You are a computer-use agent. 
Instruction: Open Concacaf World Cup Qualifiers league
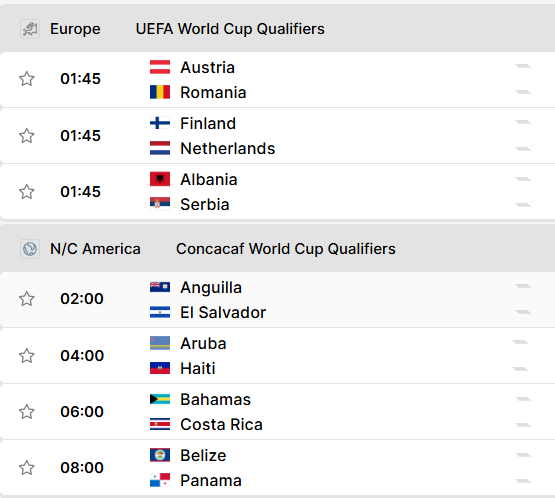tap(286, 249)
